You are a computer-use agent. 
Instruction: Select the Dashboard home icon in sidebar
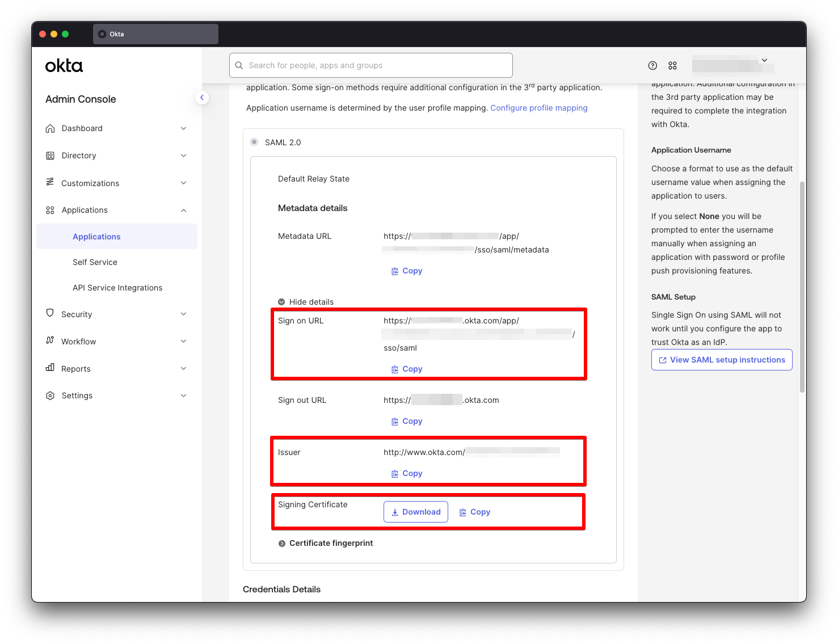tap(50, 128)
